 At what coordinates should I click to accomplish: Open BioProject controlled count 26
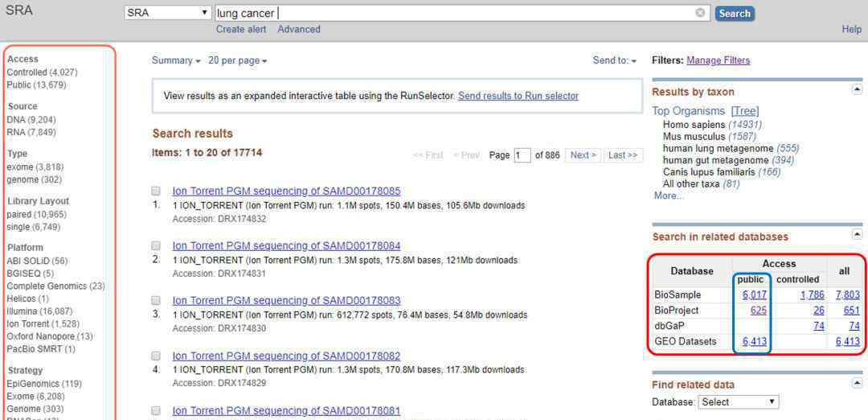pyautogui.click(x=819, y=311)
